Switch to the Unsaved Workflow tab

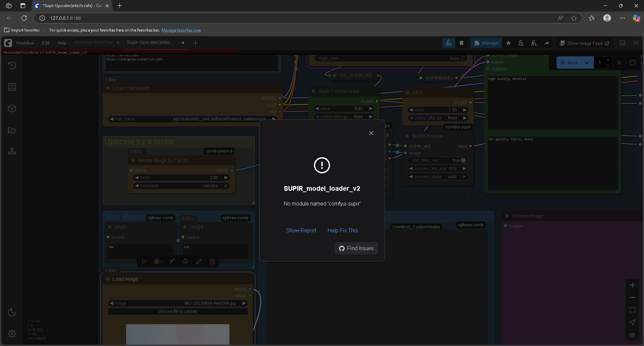pyautogui.click(x=93, y=43)
